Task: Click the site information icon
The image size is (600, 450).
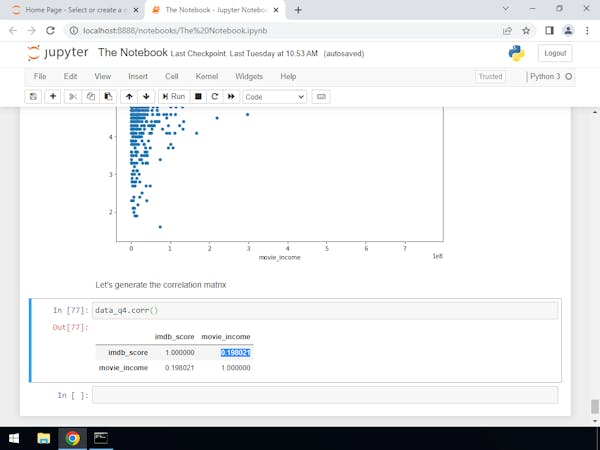Action: pos(74,31)
